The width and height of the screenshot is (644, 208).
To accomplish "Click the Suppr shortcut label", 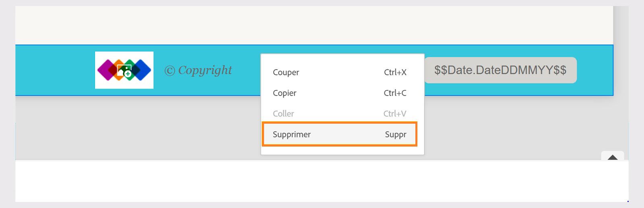I will [395, 135].
